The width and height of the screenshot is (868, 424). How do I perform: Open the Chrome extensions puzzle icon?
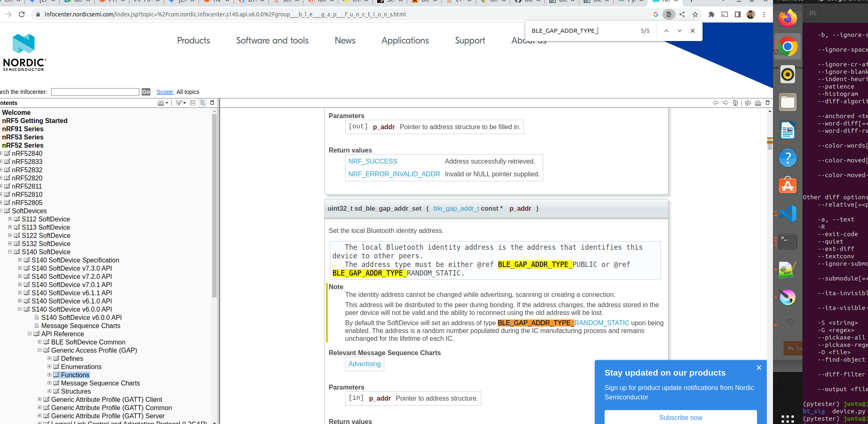tap(712, 14)
